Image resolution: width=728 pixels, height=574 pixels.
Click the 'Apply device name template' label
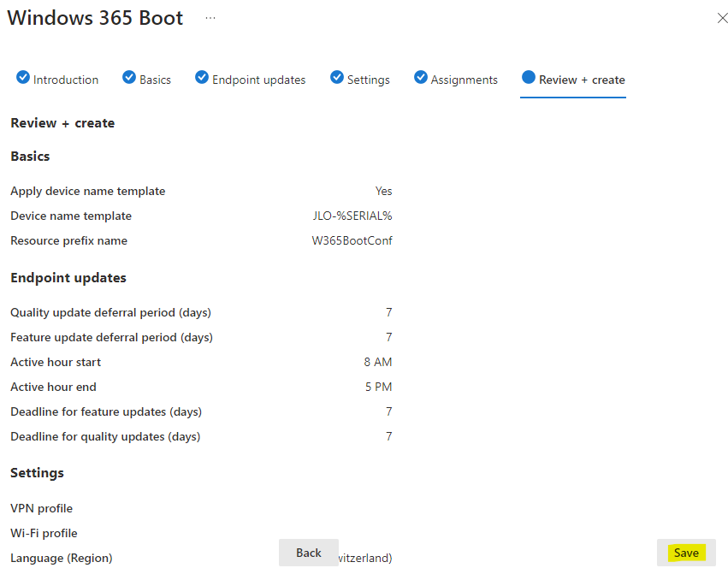coord(88,192)
